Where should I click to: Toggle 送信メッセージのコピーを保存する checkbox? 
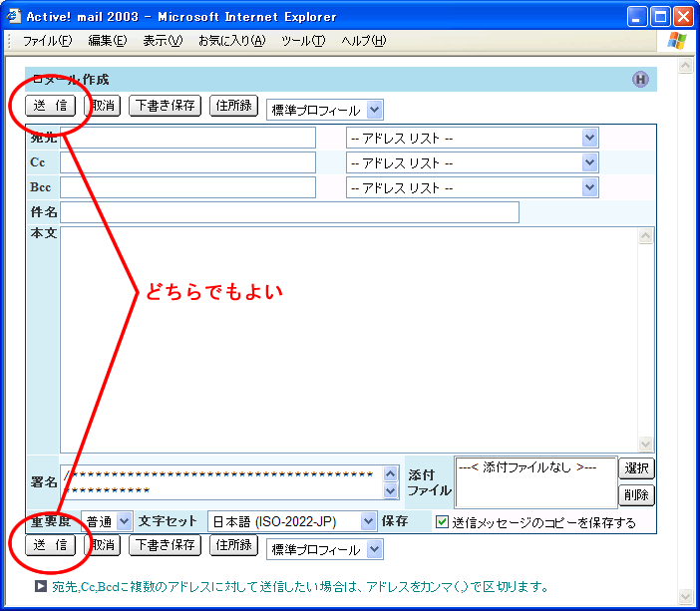tap(442, 521)
